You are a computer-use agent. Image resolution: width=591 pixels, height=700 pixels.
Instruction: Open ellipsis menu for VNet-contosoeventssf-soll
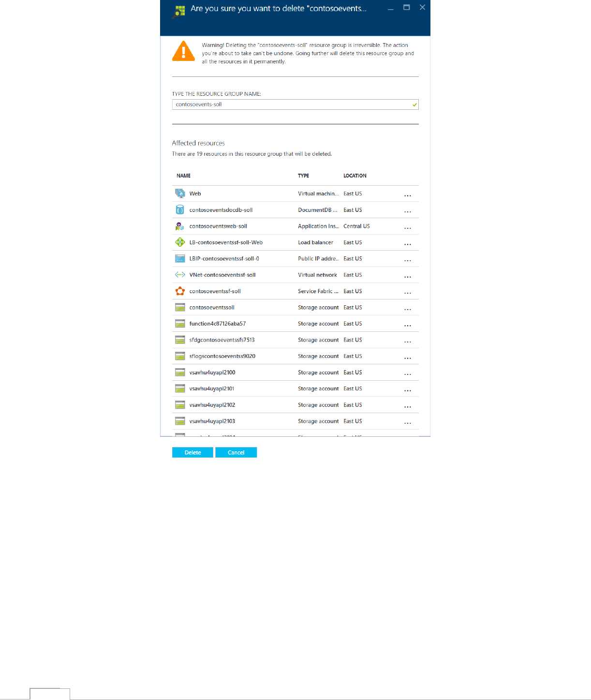point(408,277)
